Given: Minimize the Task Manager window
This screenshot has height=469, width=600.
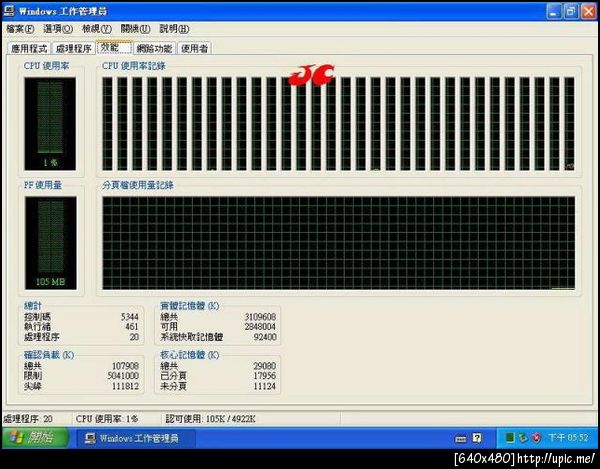Looking at the screenshot, I should click(554, 11).
